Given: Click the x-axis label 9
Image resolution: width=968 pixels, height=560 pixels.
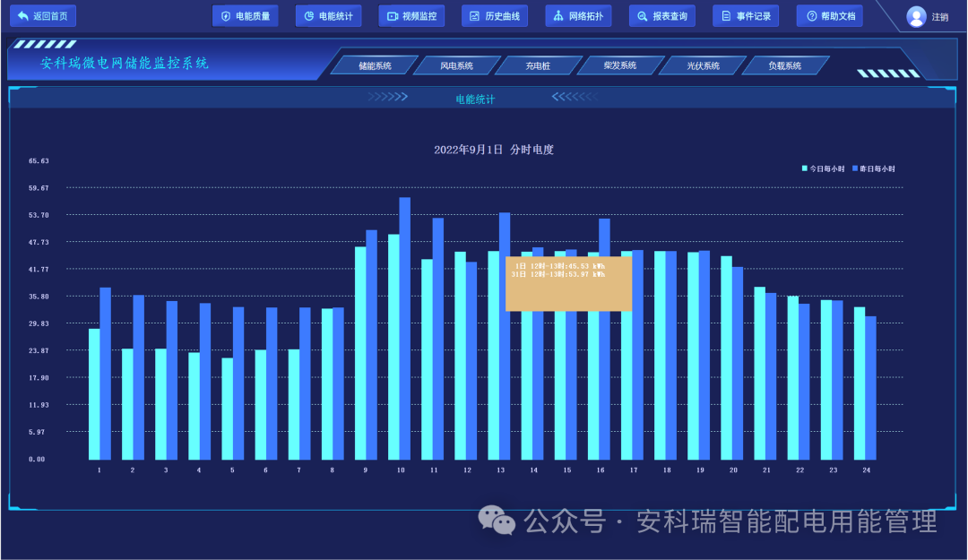Looking at the screenshot, I should coord(366,470).
